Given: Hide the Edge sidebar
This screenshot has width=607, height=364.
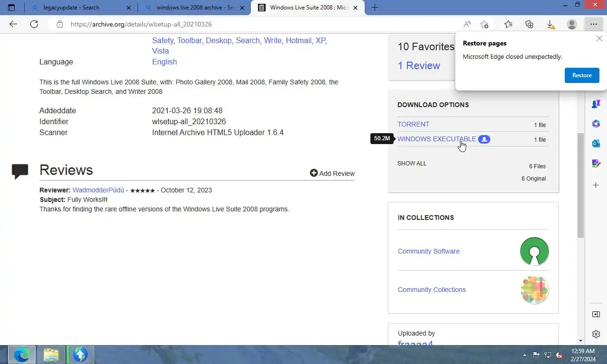Looking at the screenshot, I should pos(596,314).
